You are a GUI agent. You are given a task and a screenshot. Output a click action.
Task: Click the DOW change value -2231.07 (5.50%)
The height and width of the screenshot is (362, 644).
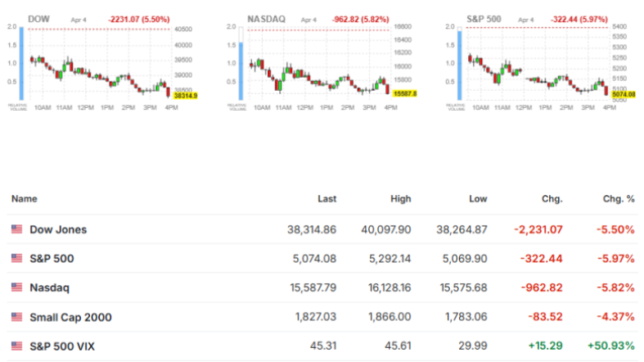tap(139, 20)
